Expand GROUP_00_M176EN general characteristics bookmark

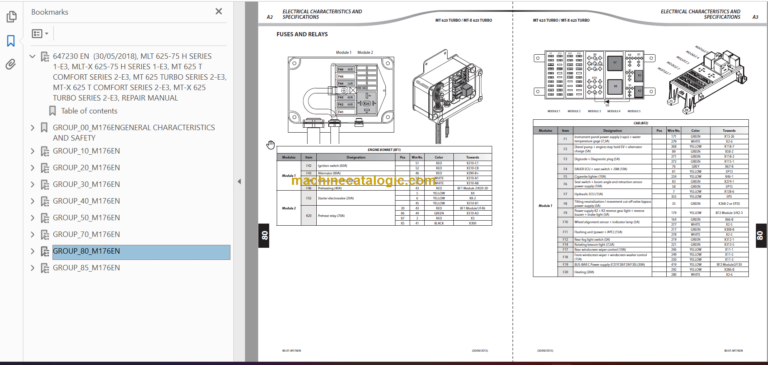tap(32, 127)
